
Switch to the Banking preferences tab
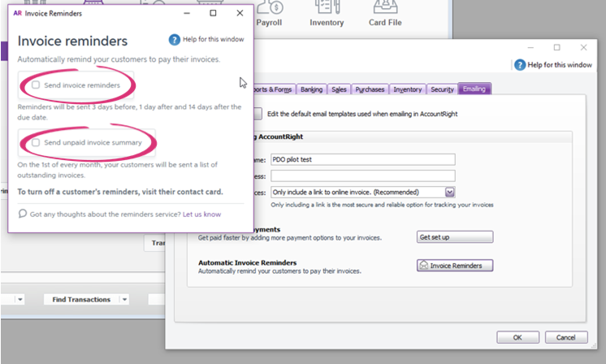pos(311,89)
